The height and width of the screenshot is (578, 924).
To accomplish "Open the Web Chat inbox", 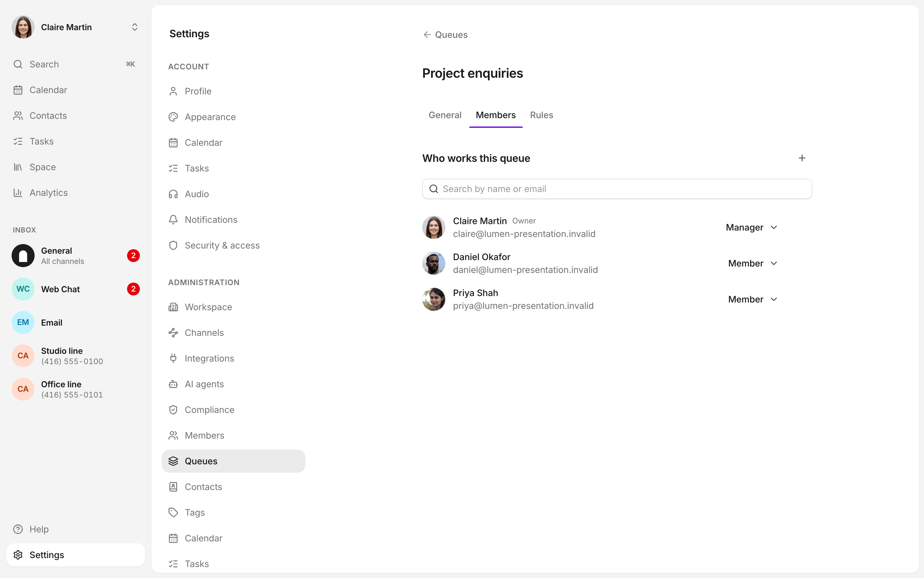I will point(76,289).
